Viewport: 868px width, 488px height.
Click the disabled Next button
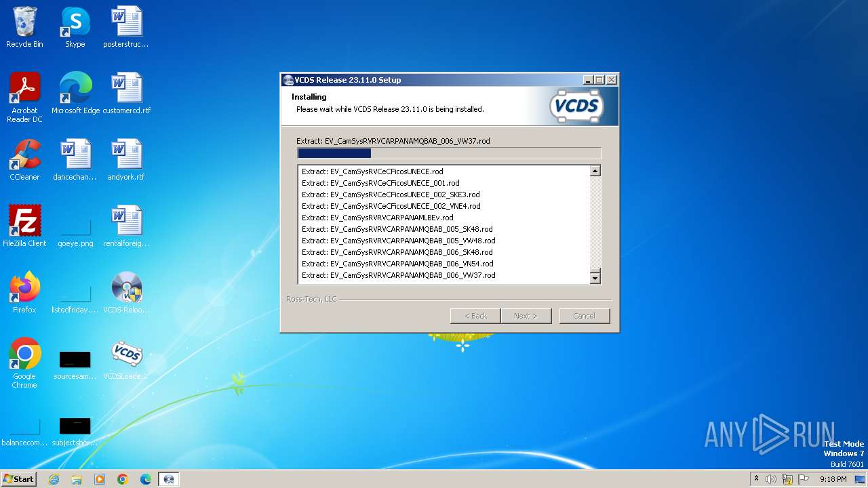click(x=526, y=316)
